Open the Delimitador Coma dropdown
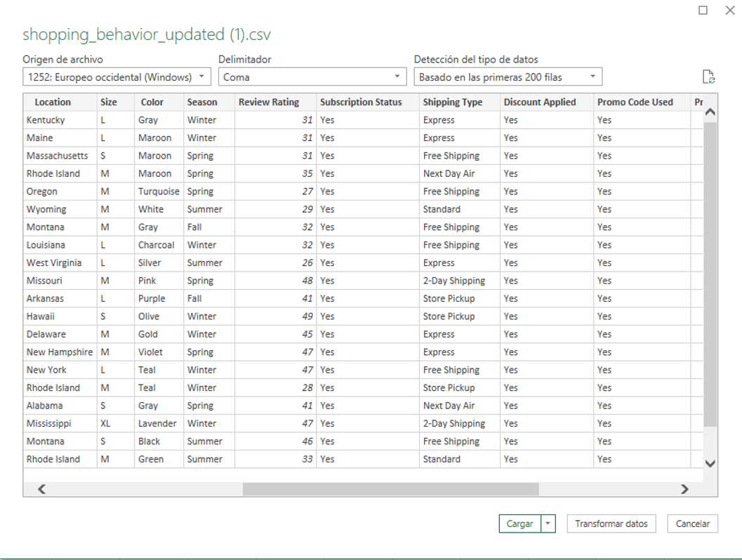 [x=312, y=76]
